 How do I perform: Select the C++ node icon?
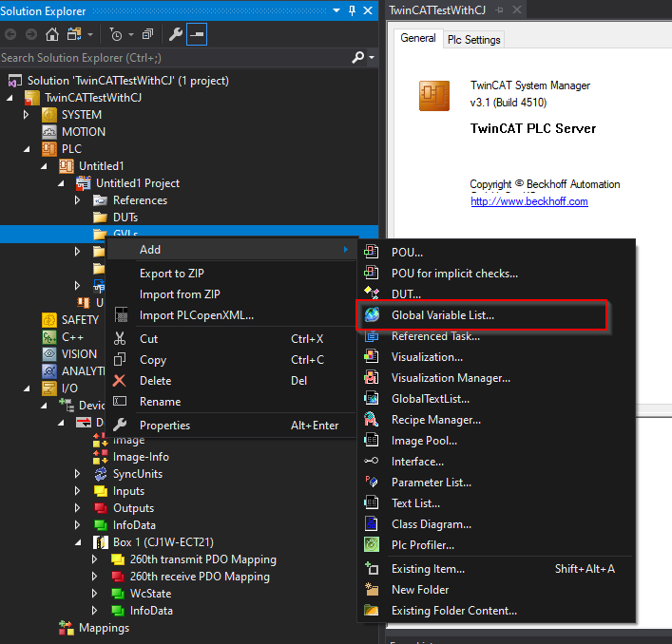pos(49,337)
